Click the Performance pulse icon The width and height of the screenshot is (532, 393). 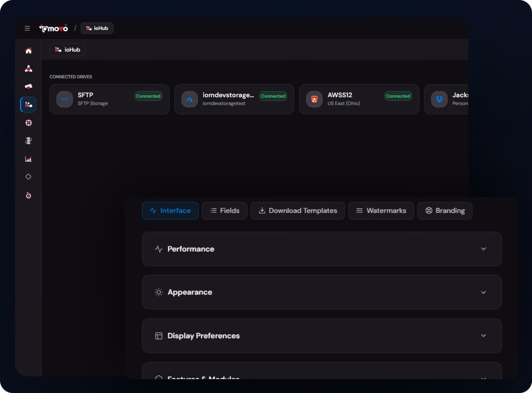159,249
